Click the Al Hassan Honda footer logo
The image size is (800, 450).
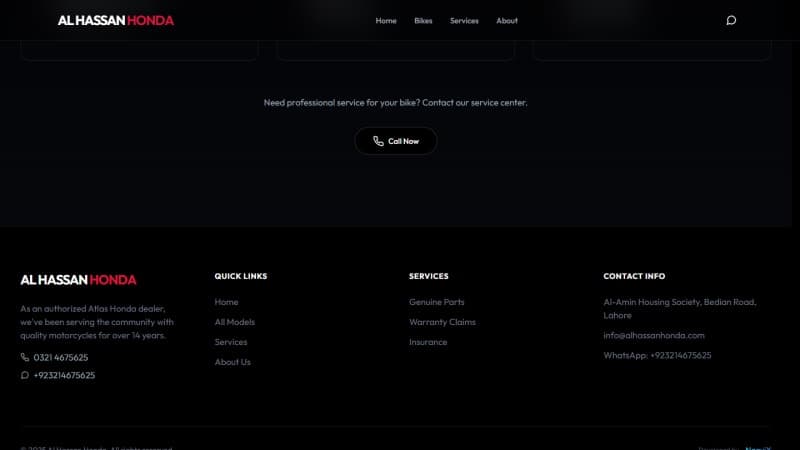[79, 280]
